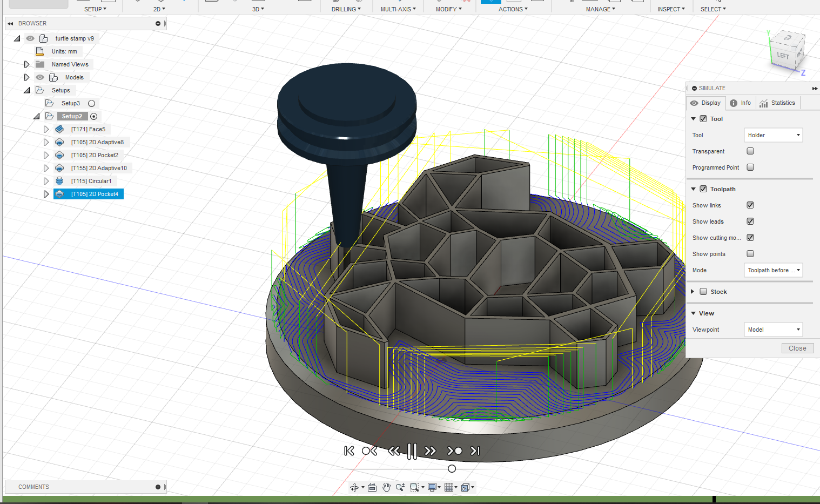Switch to the Statistics tab

point(777,103)
